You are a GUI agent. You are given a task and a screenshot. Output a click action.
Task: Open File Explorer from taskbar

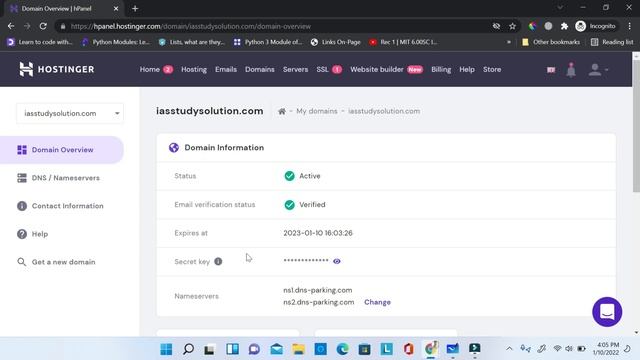(x=298, y=349)
